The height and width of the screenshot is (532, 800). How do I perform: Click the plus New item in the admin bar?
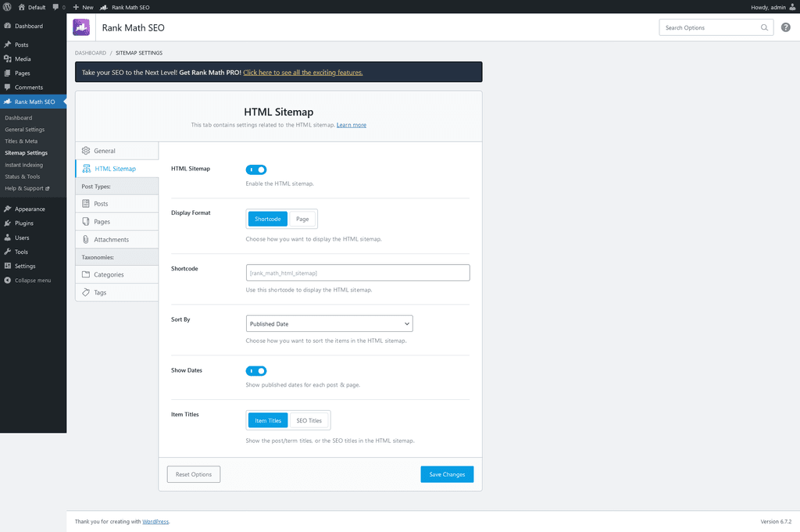coord(83,7)
